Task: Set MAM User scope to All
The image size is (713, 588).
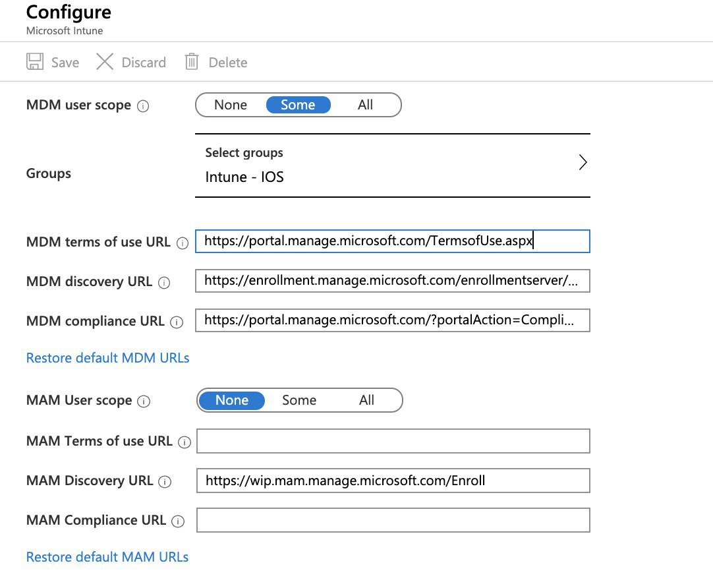Action: pos(366,400)
